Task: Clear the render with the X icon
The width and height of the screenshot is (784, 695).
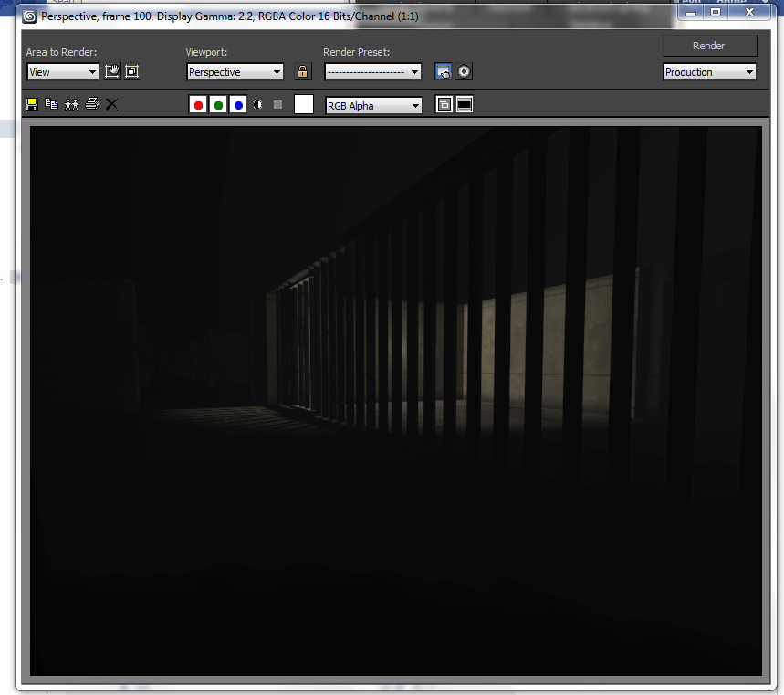Action: pyautogui.click(x=111, y=105)
